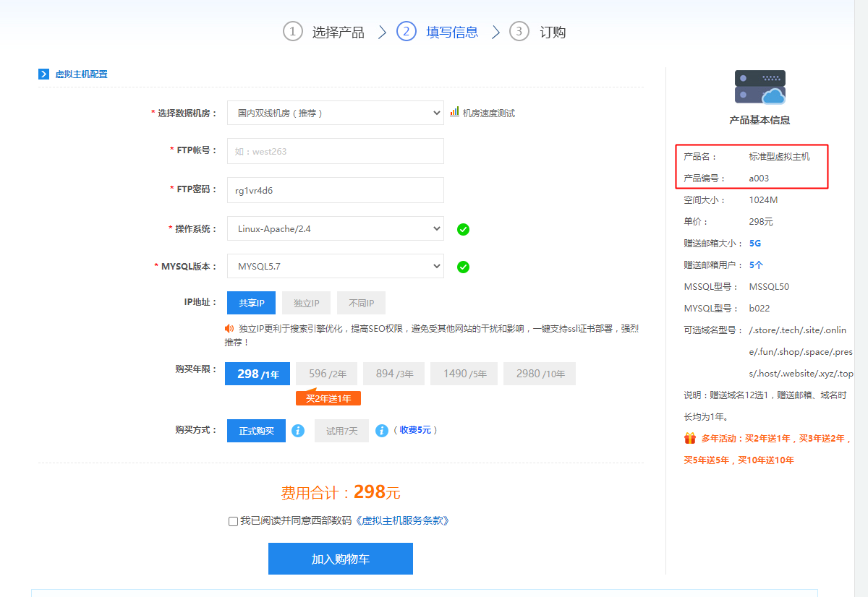
Task: Click the blue arrow icon beside 虚拟主机配置
Action: (43, 74)
